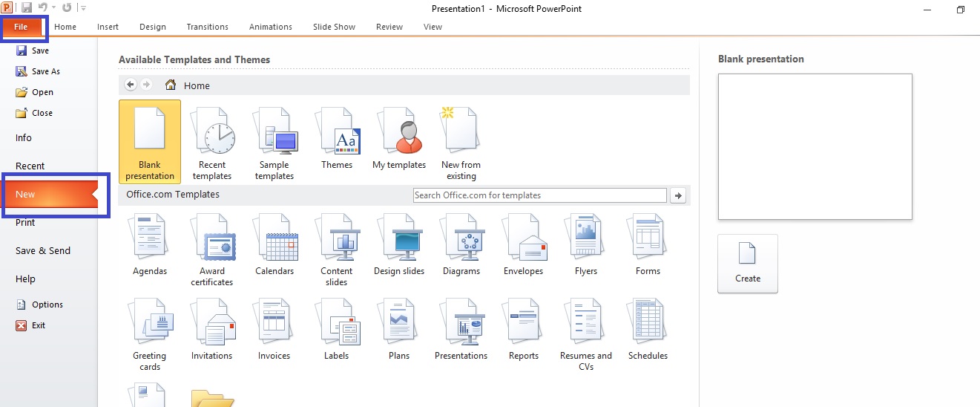
Task: Click the Home breadcrumb text
Action: pos(197,85)
